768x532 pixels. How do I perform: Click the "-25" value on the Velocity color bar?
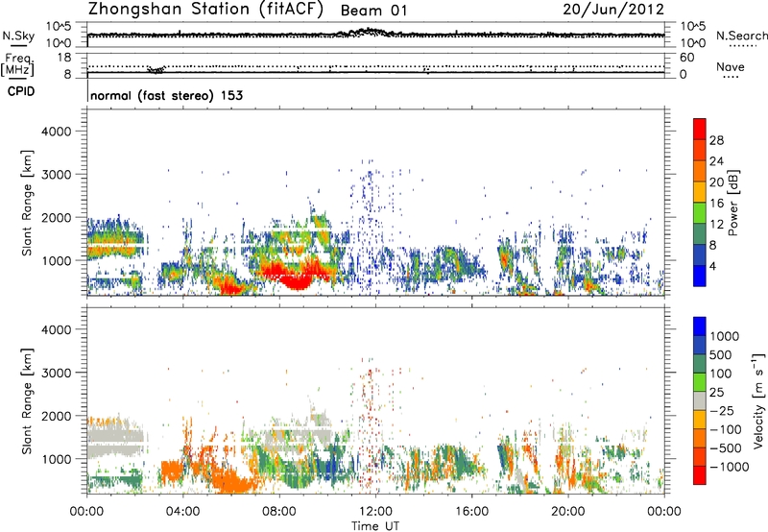(x=722, y=410)
